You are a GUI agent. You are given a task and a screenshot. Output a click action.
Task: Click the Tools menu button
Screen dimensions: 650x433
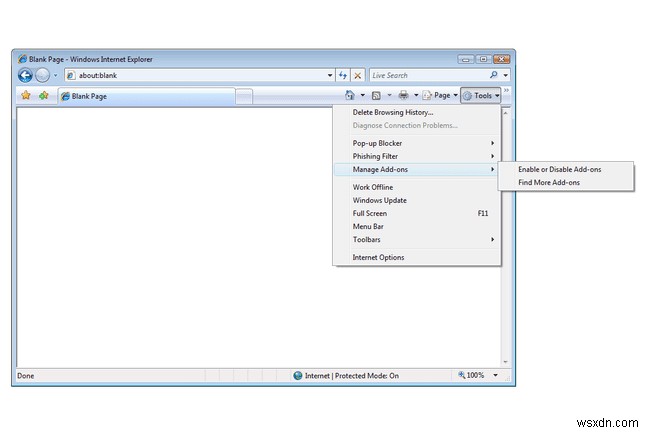coord(481,96)
